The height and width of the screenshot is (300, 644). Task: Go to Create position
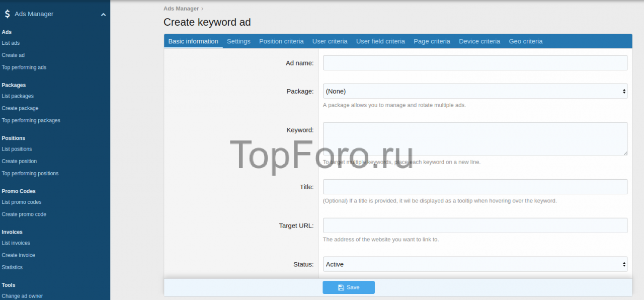[x=19, y=161]
